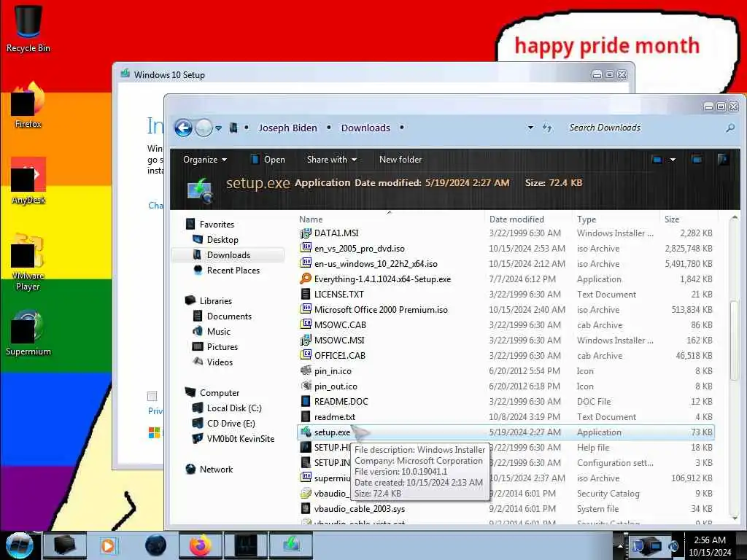Click the Change your view icon
The image size is (747, 560).
[x=657, y=160]
